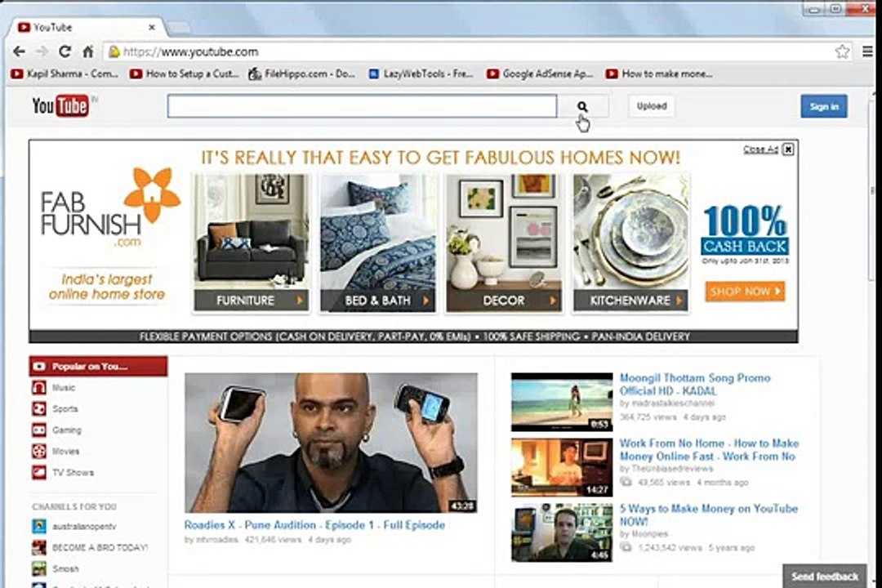Click the search magnifier button

[x=583, y=106]
